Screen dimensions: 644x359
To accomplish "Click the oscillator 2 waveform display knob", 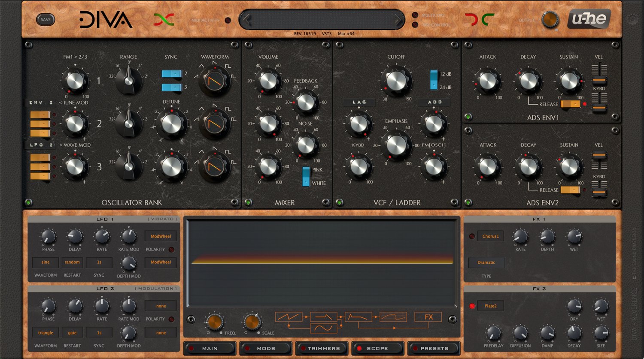I will 215,124.
